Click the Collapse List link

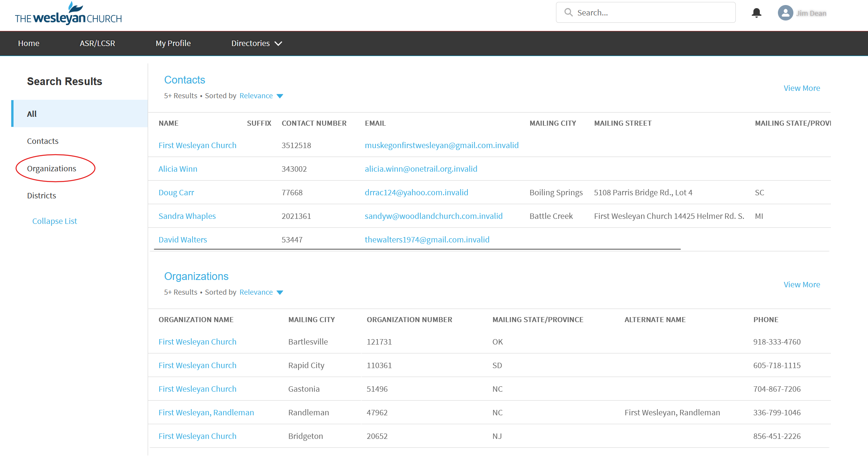tap(55, 221)
